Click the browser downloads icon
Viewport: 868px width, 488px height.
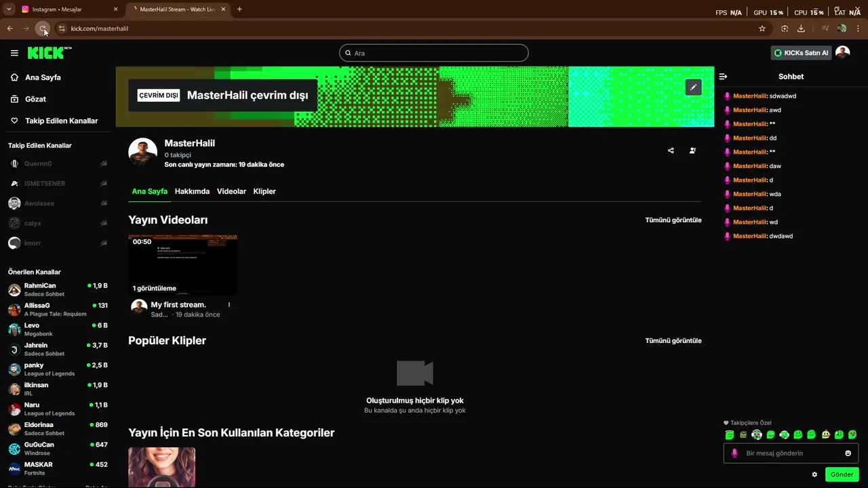[801, 28]
